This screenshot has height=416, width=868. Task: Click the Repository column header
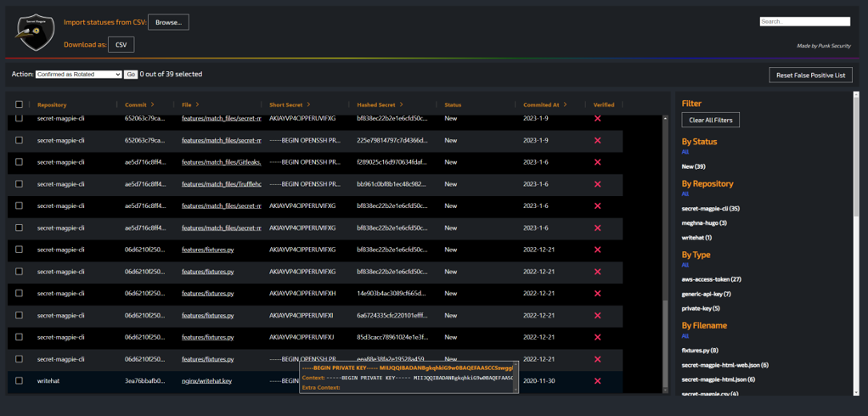point(52,104)
